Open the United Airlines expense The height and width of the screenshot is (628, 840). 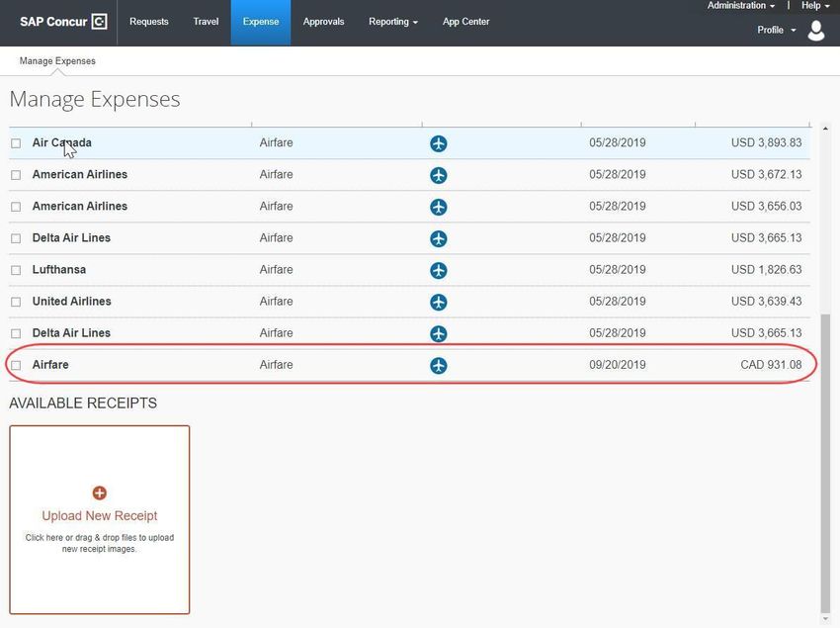[x=72, y=301]
